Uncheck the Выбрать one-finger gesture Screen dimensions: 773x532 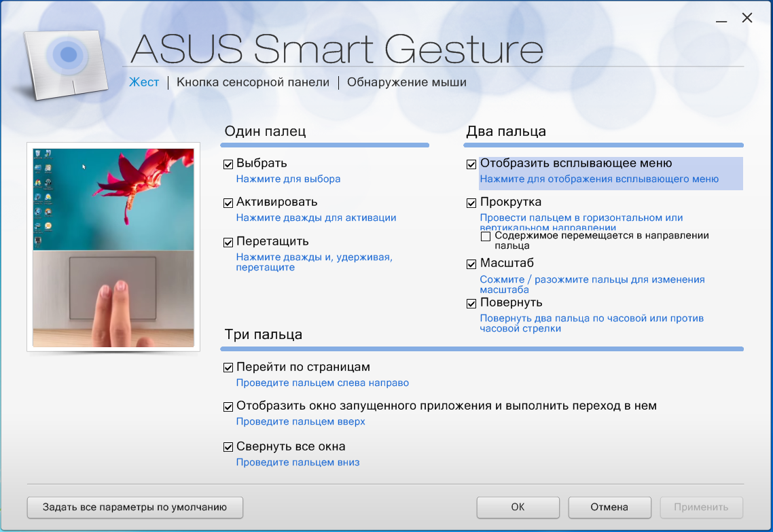(228, 164)
